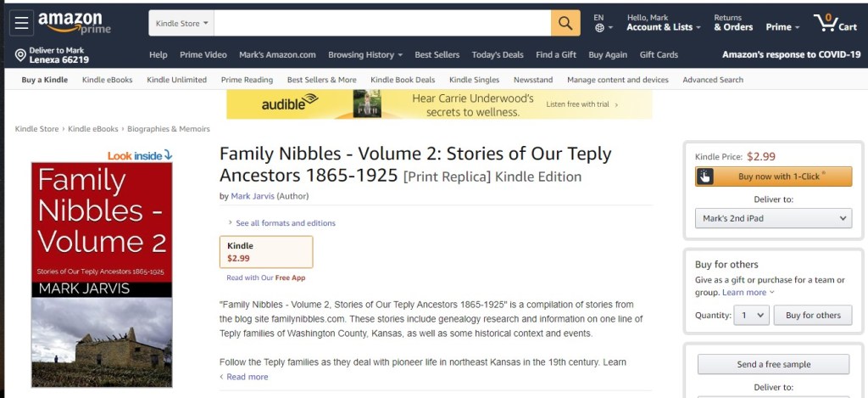Expand the Mark's 2nd iPad device dropdown
Image resolution: width=868 pixels, height=398 pixels.
[773, 218]
